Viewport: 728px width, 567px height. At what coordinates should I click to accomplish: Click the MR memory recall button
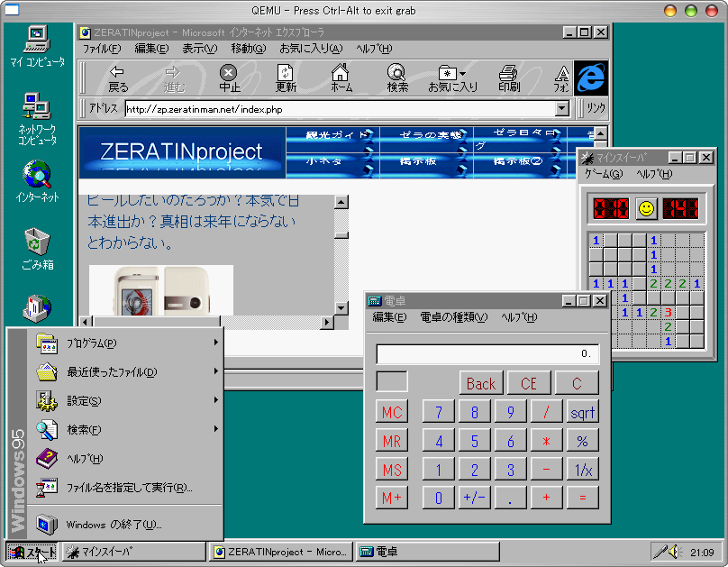point(392,441)
